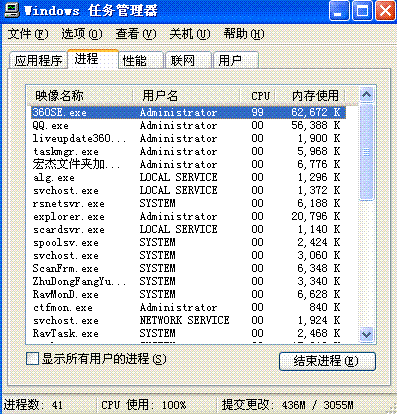The image size is (397, 414).
Task: Open the 关机(U) menu
Action: tap(190, 34)
